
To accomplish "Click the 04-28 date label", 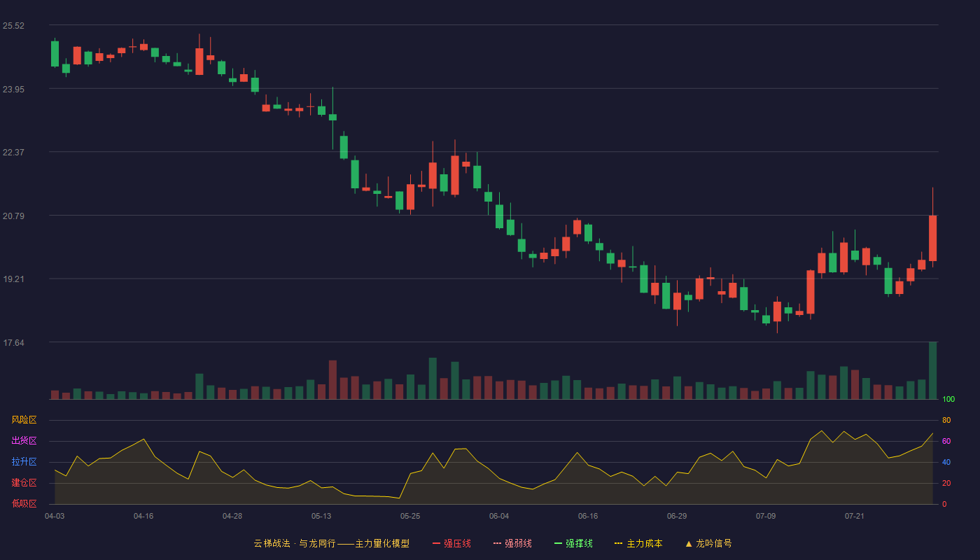I will (232, 516).
